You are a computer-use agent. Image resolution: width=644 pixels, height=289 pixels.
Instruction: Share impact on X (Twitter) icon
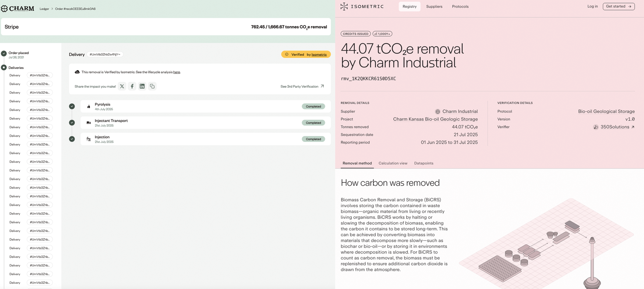pyautogui.click(x=122, y=86)
